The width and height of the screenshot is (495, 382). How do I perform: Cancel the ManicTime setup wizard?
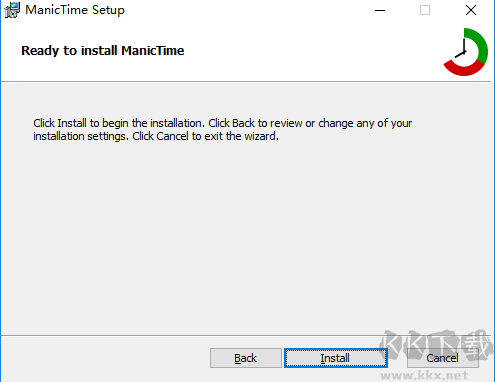click(x=442, y=358)
